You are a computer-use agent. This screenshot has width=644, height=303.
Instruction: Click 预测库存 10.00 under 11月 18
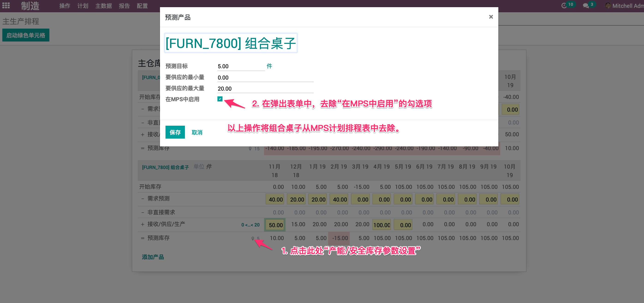coord(277,238)
